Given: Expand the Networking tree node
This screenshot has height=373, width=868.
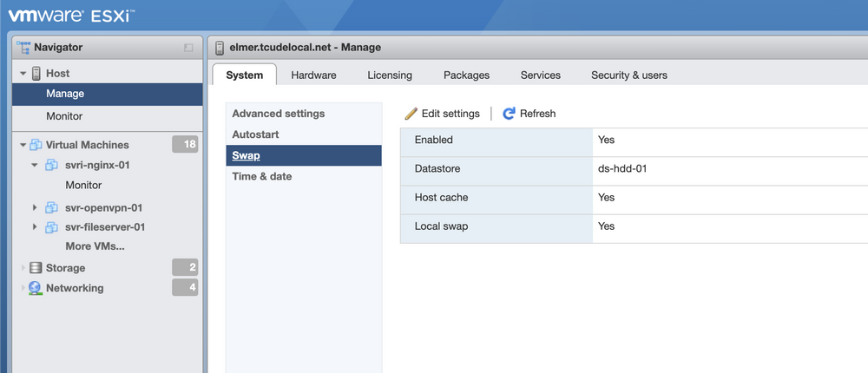Looking at the screenshot, I should [23, 288].
